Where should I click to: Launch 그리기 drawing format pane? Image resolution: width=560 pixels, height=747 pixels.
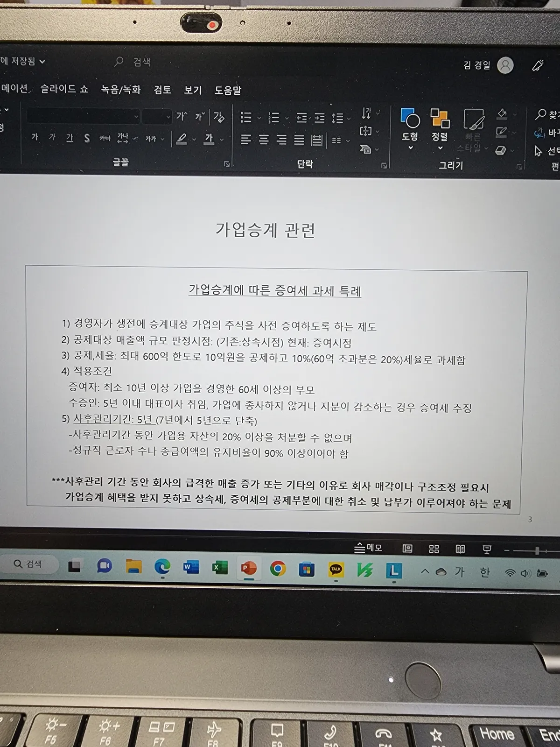coord(519,167)
